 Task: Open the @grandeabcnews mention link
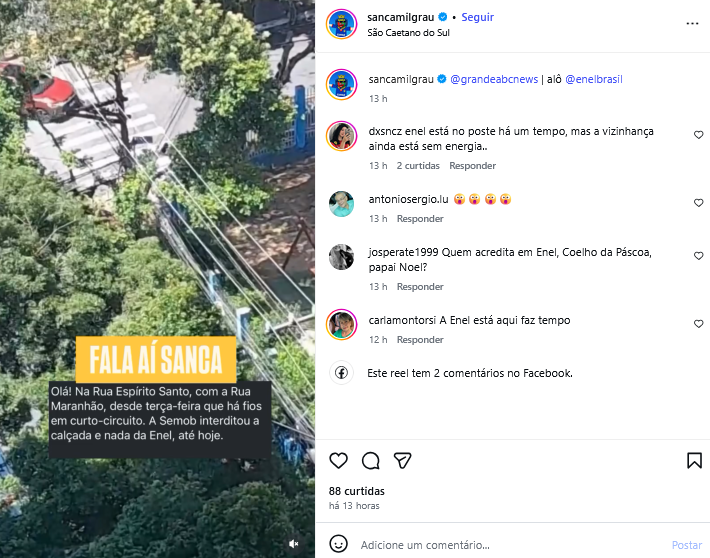[494, 79]
